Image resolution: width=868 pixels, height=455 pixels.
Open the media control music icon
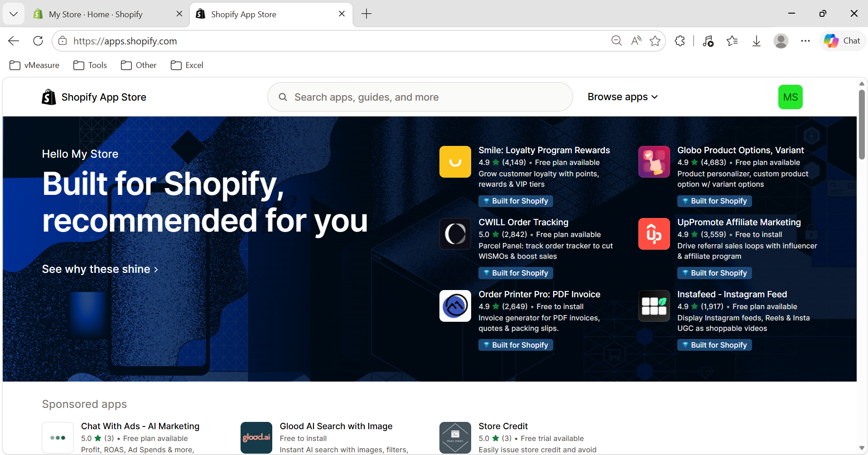(708, 41)
